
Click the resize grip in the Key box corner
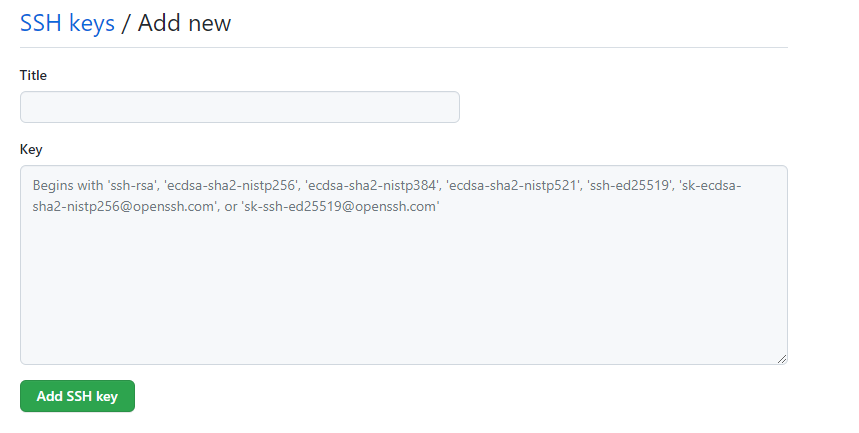781,358
